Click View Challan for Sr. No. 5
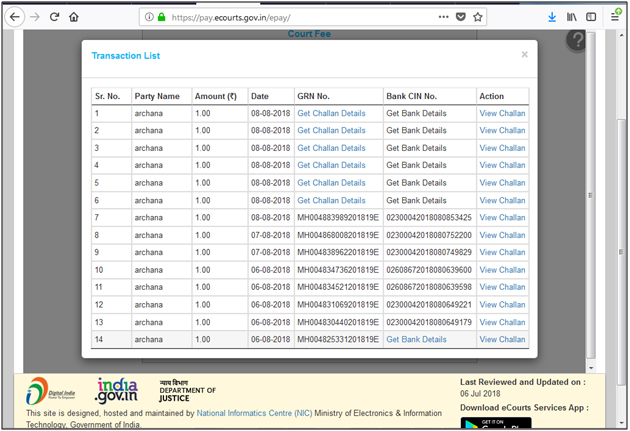This screenshot has height=431, width=630. click(x=502, y=183)
